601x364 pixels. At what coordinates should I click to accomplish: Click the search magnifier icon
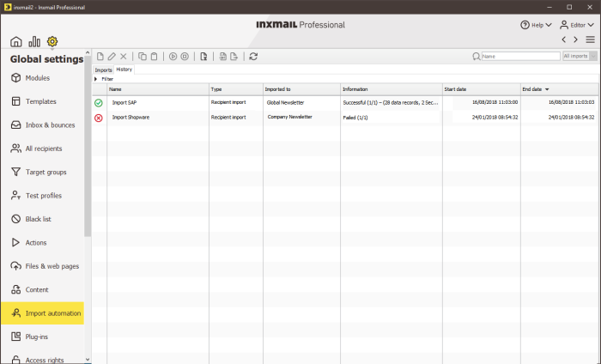(x=476, y=57)
